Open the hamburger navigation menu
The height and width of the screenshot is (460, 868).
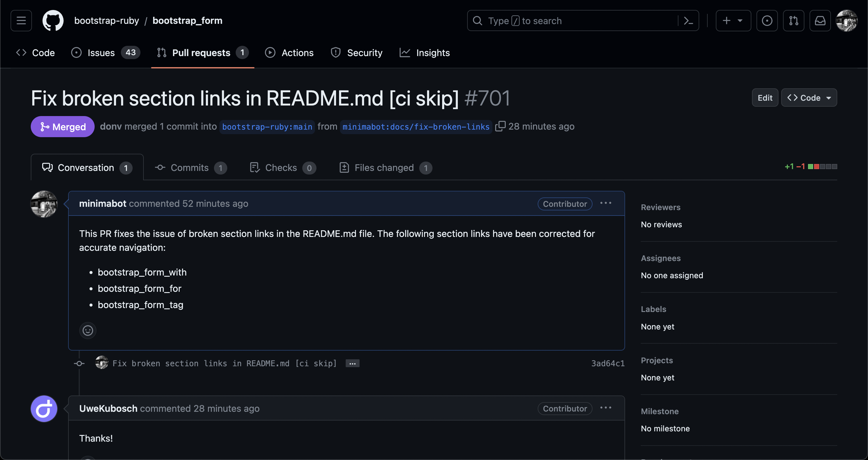point(21,20)
